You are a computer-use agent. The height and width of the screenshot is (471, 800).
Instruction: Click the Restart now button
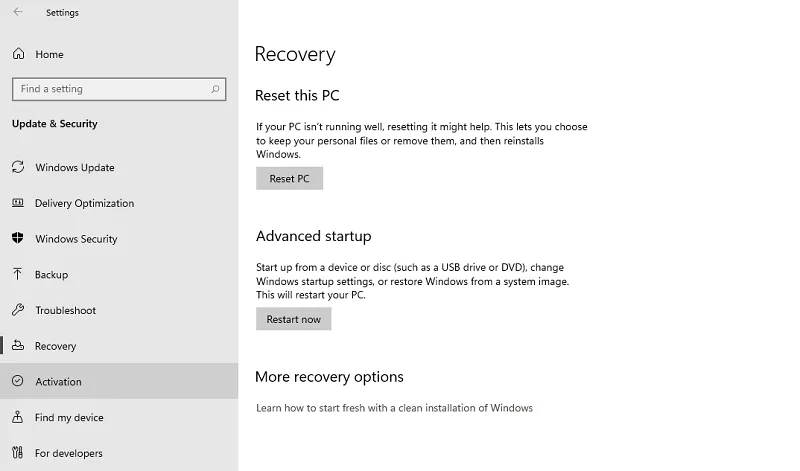tap(293, 319)
